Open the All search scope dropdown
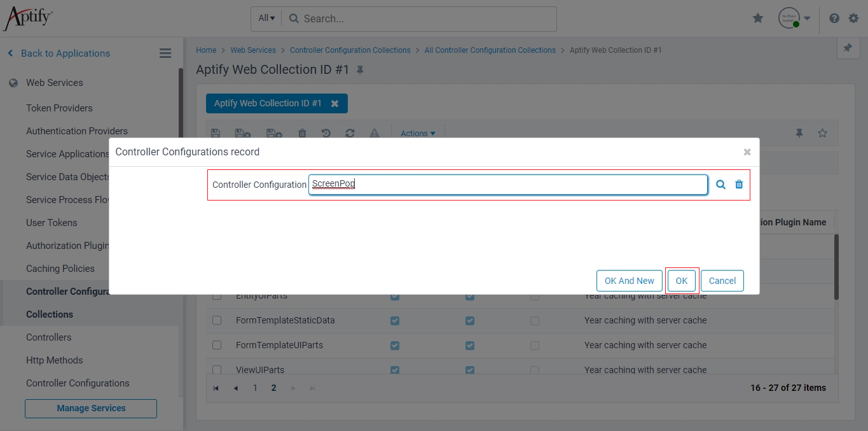This screenshot has height=431, width=868. point(266,18)
